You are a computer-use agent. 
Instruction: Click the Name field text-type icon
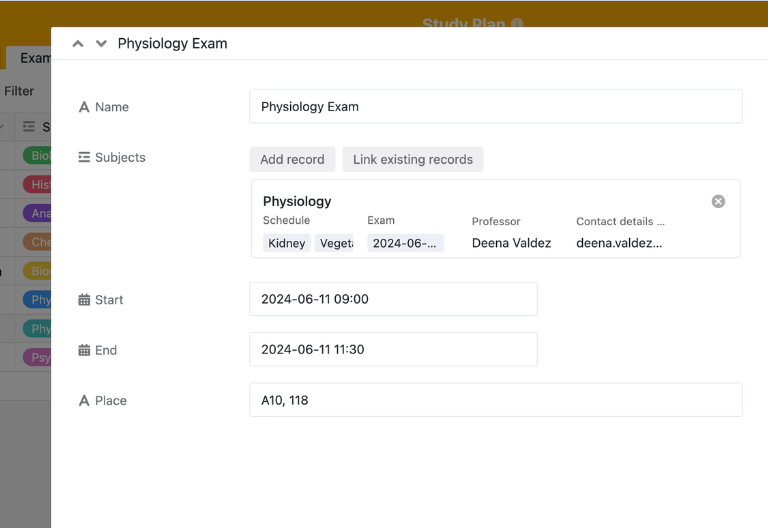click(x=84, y=107)
